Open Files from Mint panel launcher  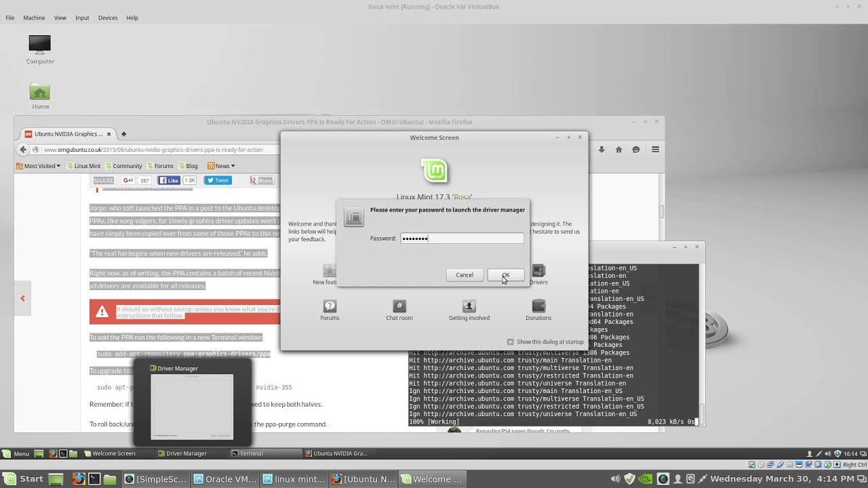click(73, 453)
